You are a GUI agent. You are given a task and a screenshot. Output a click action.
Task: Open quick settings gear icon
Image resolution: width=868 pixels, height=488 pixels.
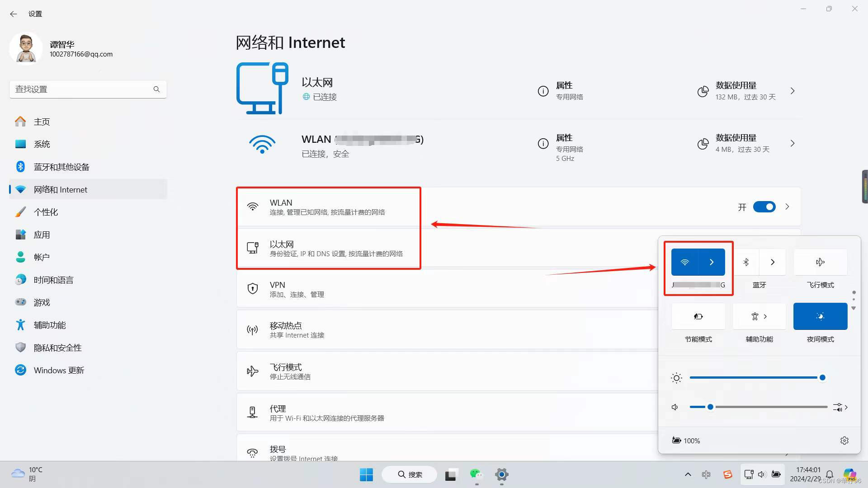point(844,441)
